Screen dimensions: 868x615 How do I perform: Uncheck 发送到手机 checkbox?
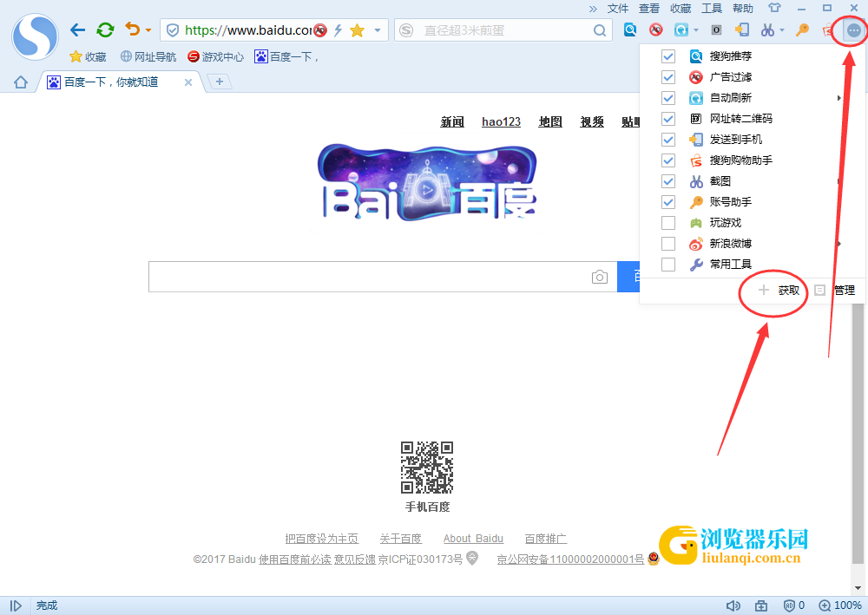668,140
